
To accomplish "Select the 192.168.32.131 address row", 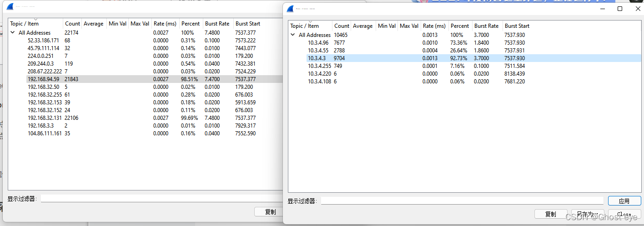I will pyautogui.click(x=45, y=118).
